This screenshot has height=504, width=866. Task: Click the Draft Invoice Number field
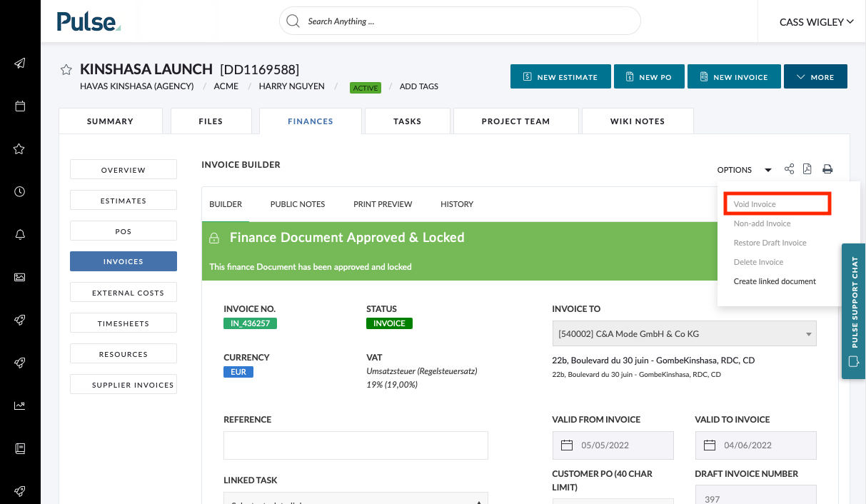click(x=755, y=495)
